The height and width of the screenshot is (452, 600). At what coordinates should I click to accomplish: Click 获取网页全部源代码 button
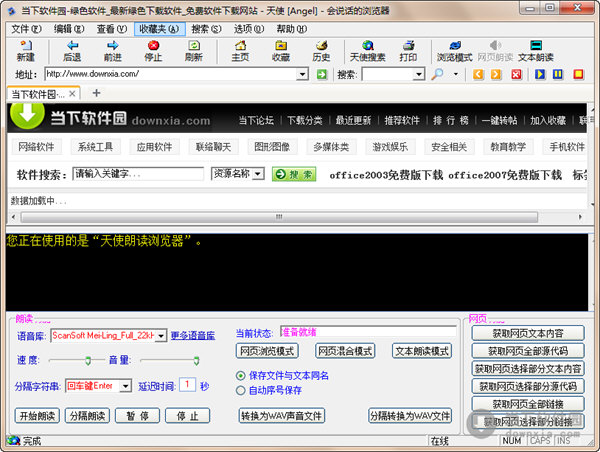[x=528, y=351]
